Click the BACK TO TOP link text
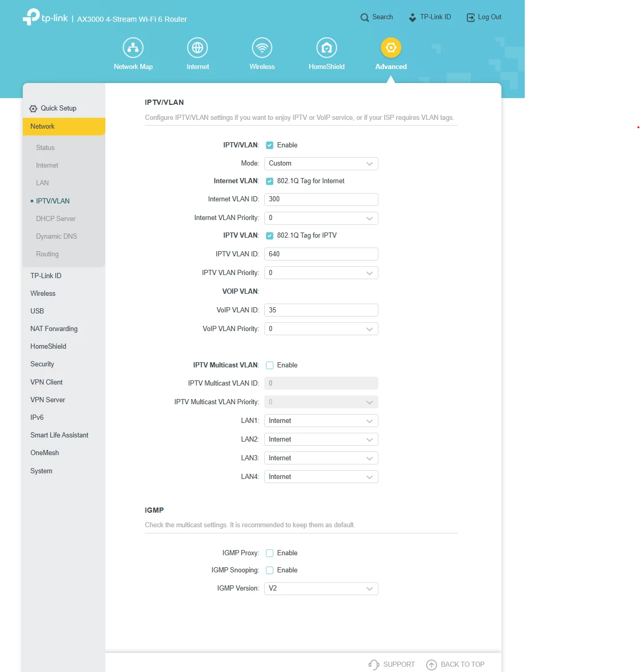Screen dimensions: 640x672 pos(462,665)
